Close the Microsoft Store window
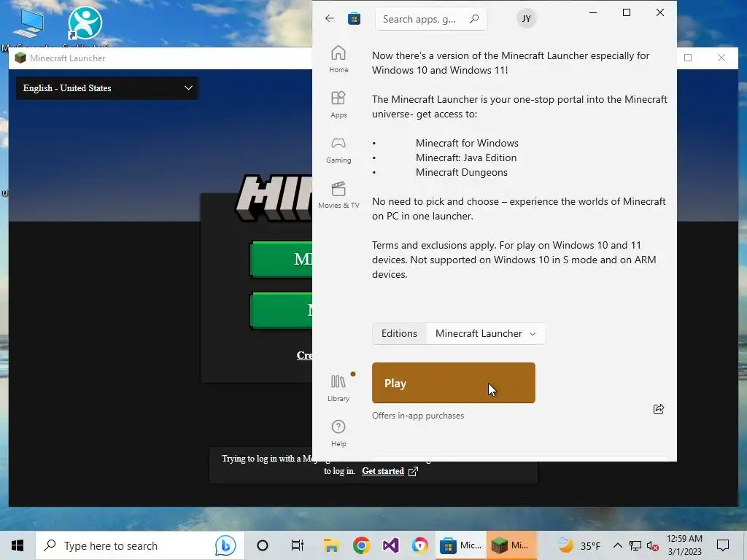This screenshot has width=747, height=560. (x=659, y=13)
